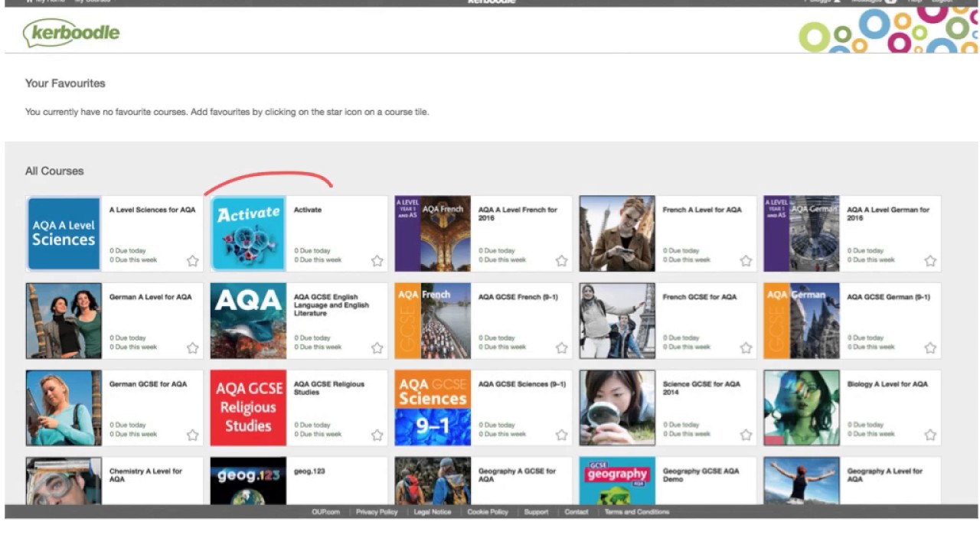Click the AQA GCSE French (9-1) title

(x=519, y=297)
